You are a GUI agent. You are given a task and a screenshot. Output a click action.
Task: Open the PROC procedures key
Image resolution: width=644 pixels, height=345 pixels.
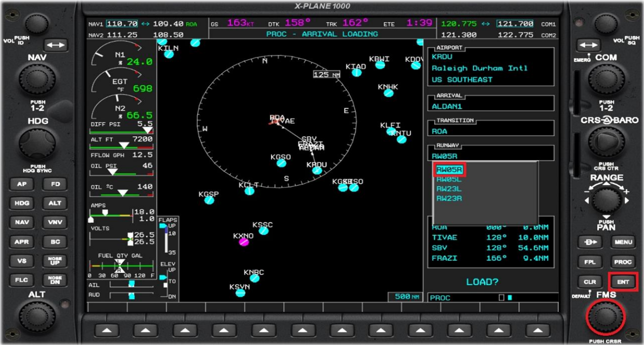(x=623, y=262)
